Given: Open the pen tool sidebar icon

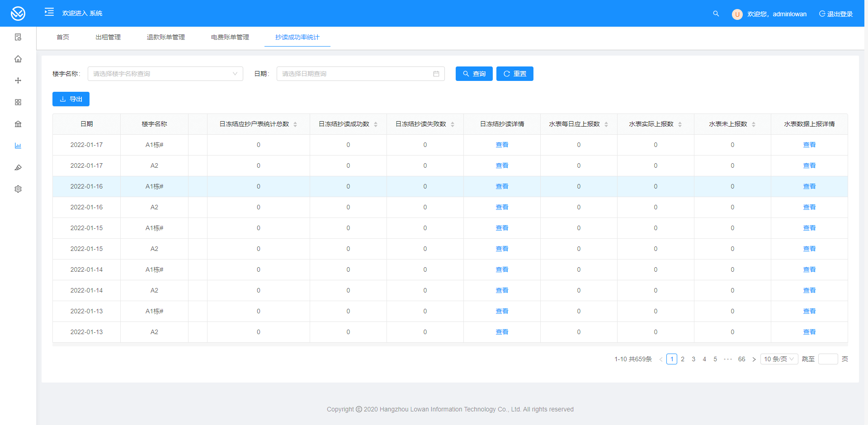Looking at the screenshot, I should [18, 167].
